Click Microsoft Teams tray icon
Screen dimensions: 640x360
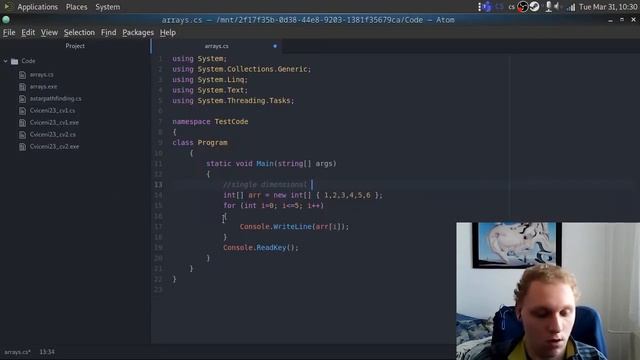coord(486,7)
